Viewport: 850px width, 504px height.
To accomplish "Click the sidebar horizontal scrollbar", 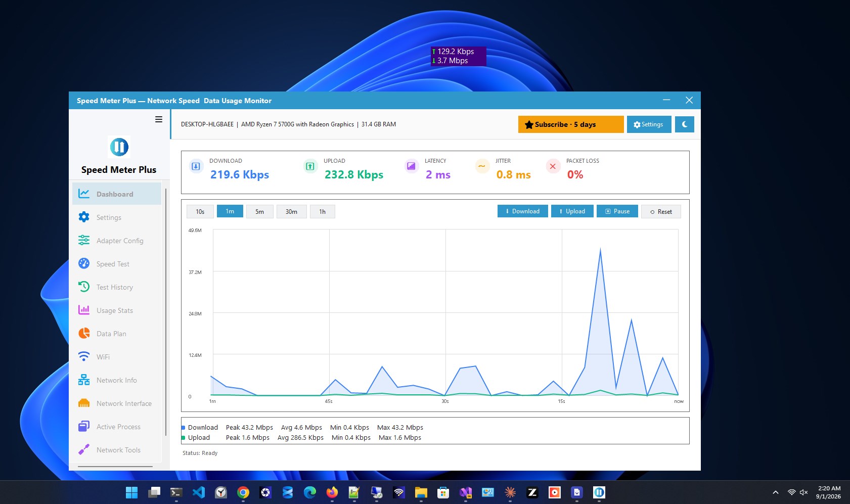I will pos(115,467).
